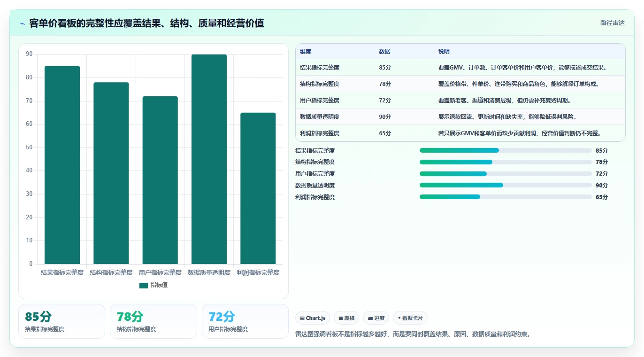Click the 90 y-axis tick label

click(29, 54)
